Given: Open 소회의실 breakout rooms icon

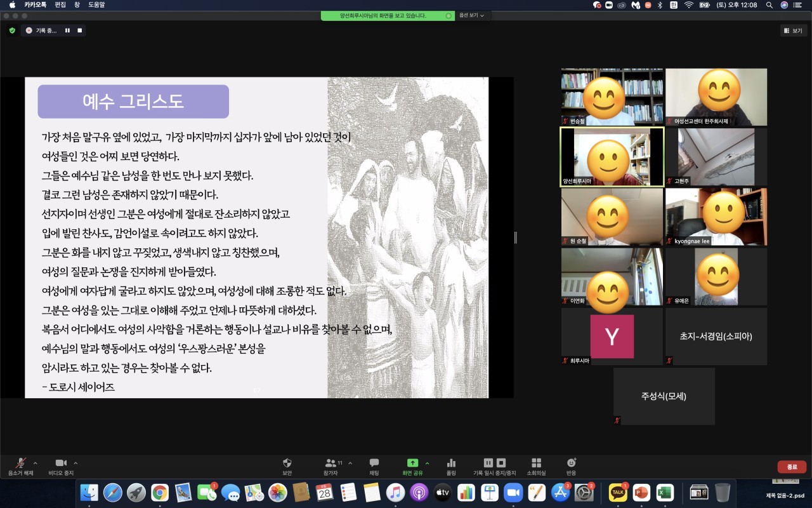Looking at the screenshot, I should pyautogui.click(x=536, y=464).
